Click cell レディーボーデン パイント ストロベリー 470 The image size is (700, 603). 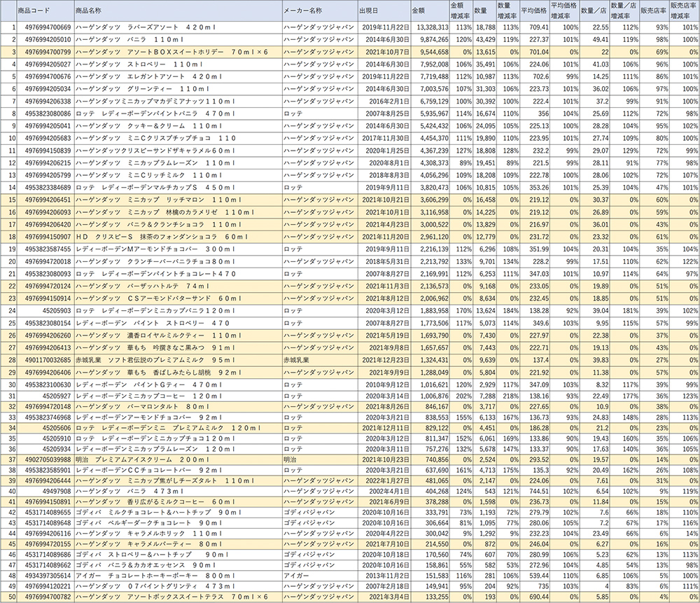[178, 322]
